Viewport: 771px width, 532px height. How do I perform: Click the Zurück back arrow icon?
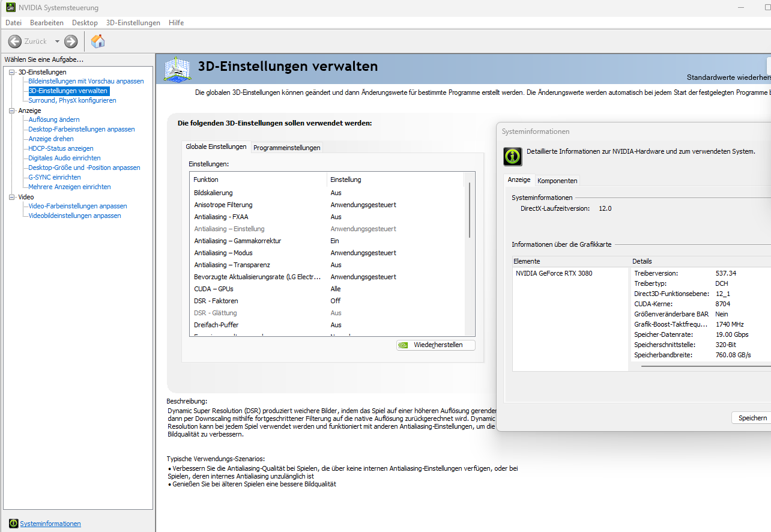point(15,41)
